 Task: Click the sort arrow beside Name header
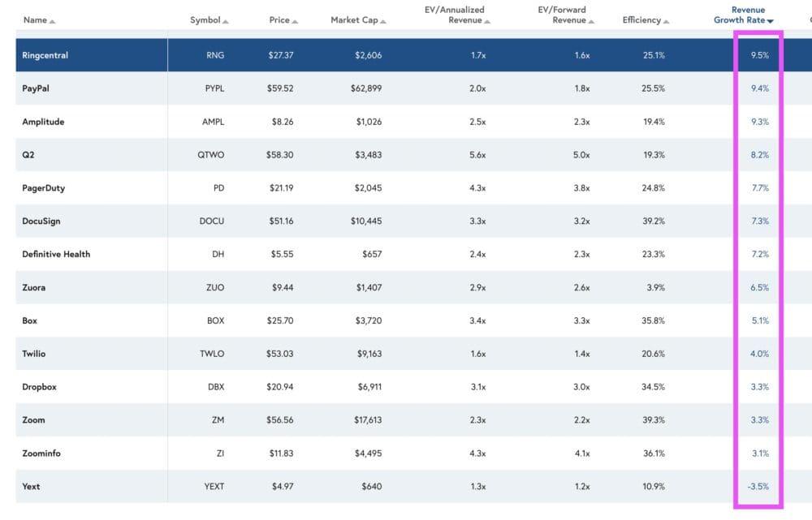coord(52,21)
